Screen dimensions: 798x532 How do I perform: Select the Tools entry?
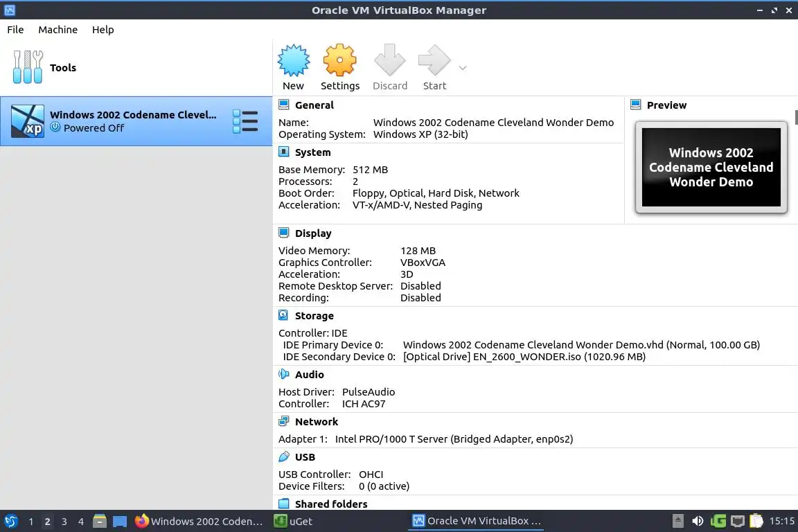coord(136,68)
